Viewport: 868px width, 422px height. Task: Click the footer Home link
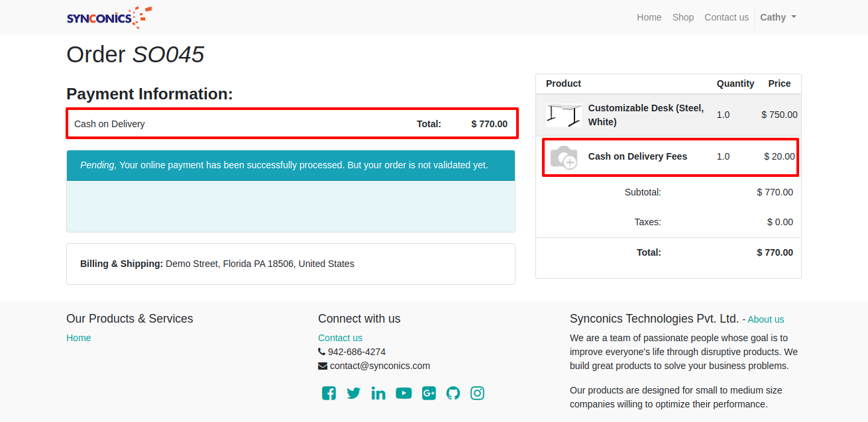pyautogui.click(x=78, y=338)
